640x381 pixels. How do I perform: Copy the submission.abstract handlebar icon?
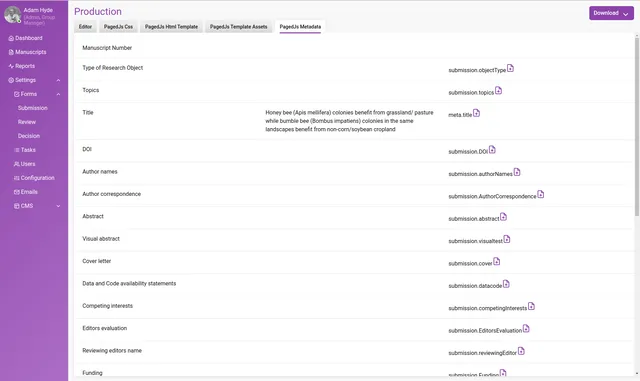pos(503,217)
